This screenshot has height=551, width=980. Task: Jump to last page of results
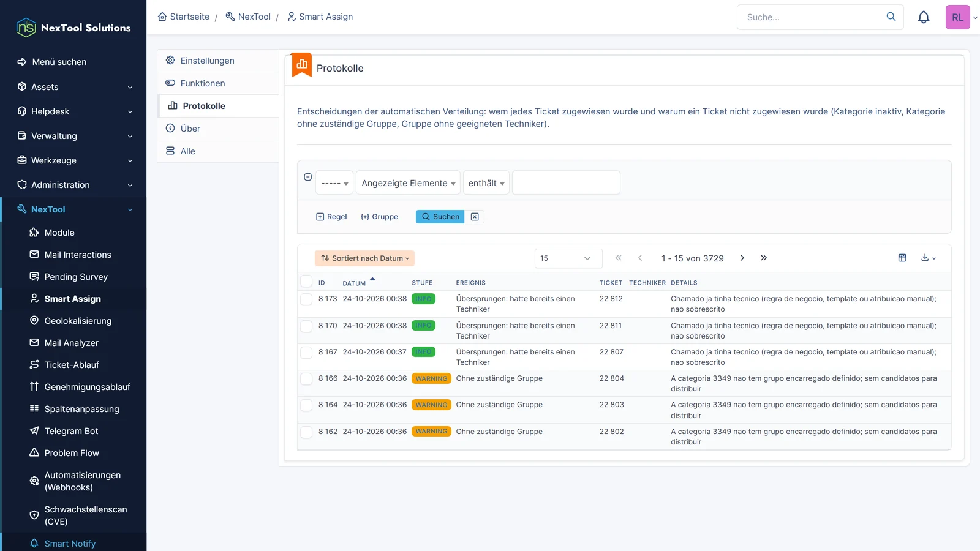[x=764, y=258]
